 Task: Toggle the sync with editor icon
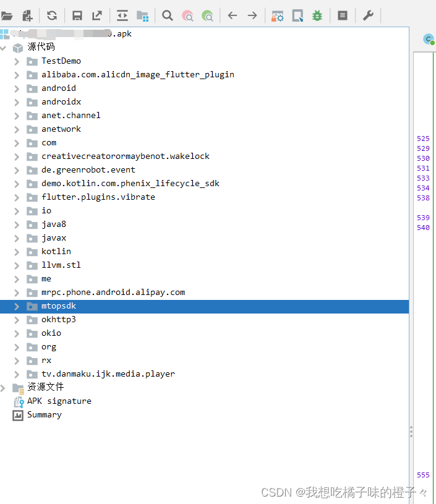[122, 15]
